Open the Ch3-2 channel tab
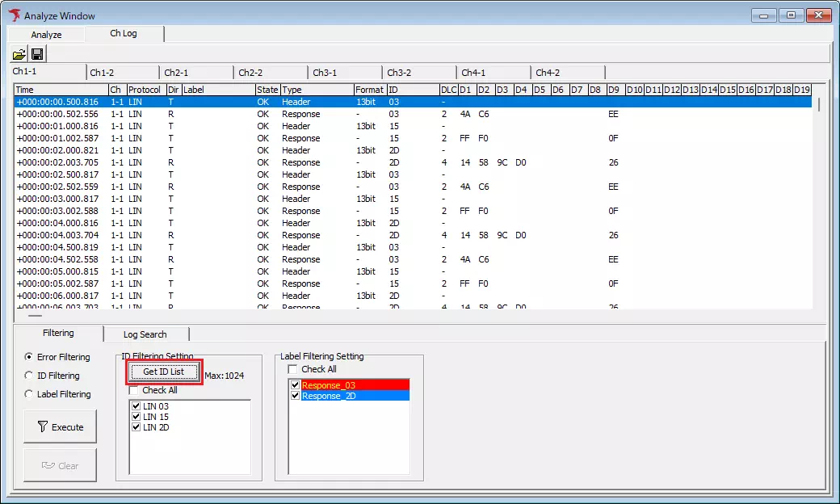 coord(418,71)
